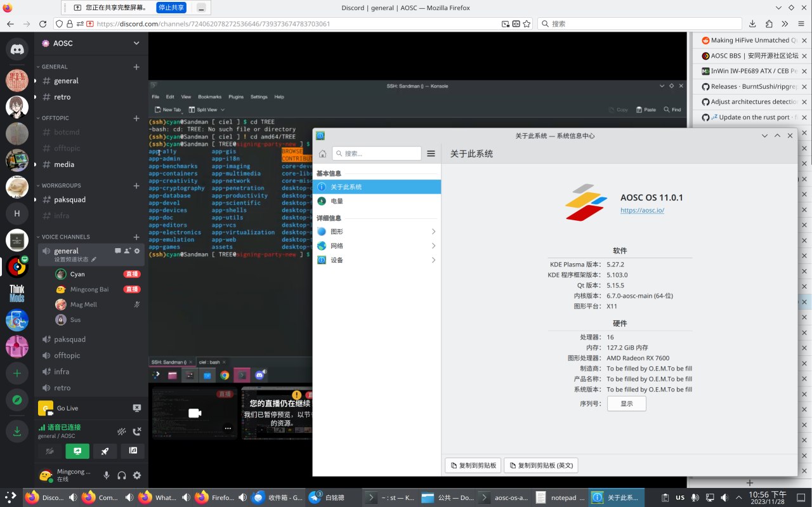Open Discord user settings gear
Viewport: 812px width, 507px height.
tap(136, 475)
